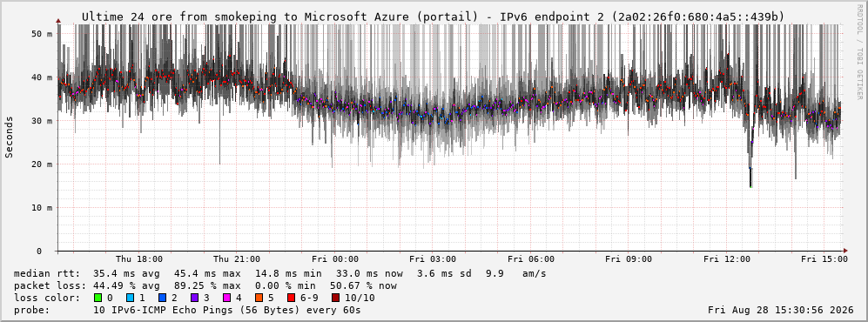Click the 'Fri 03:00' time axis label
Viewport: 868px width, 322px height.
[x=433, y=259]
